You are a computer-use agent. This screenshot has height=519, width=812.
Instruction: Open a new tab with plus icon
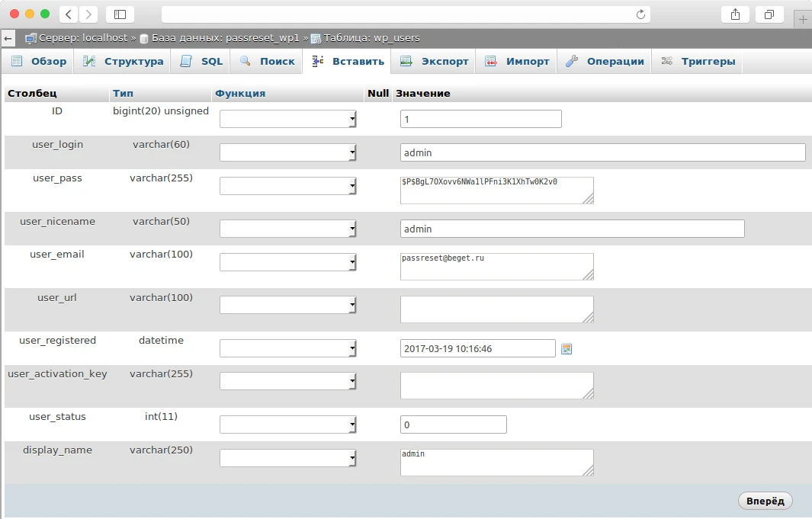(x=803, y=20)
